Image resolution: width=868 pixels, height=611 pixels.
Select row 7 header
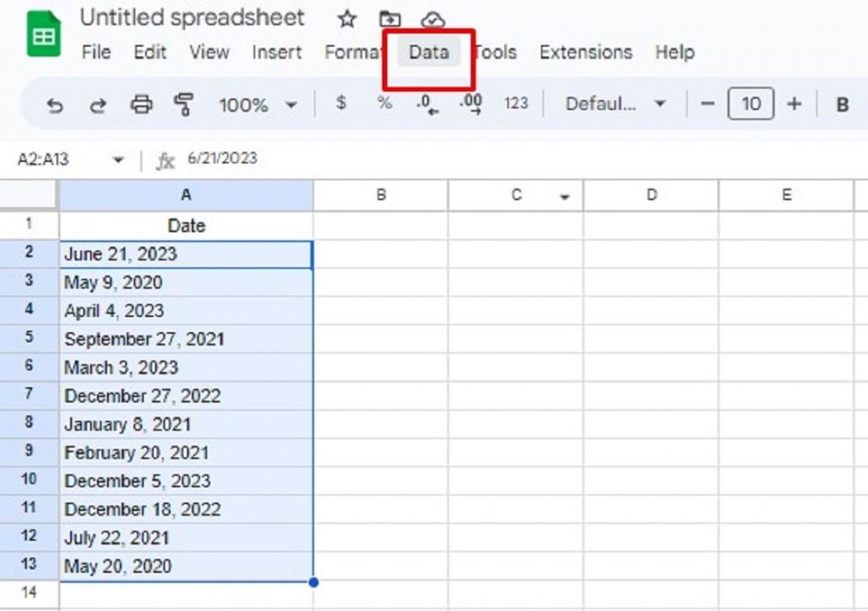29,395
